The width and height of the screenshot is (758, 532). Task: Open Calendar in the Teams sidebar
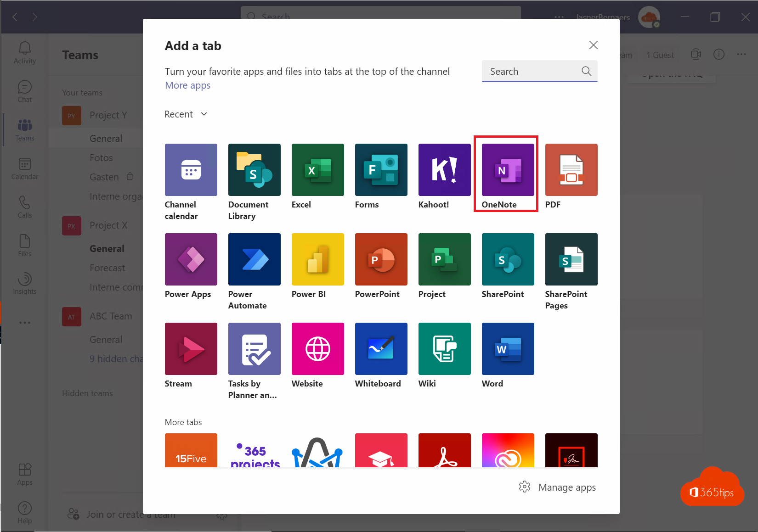tap(25, 168)
